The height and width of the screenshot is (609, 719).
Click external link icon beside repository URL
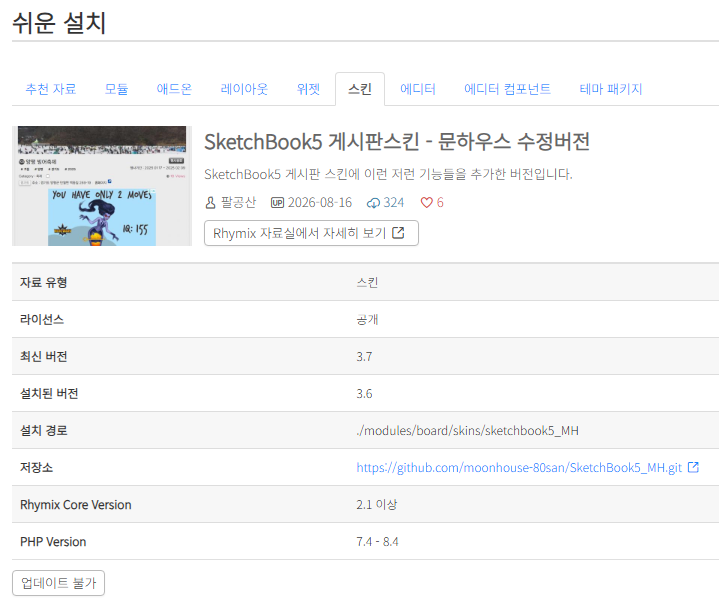pos(693,467)
